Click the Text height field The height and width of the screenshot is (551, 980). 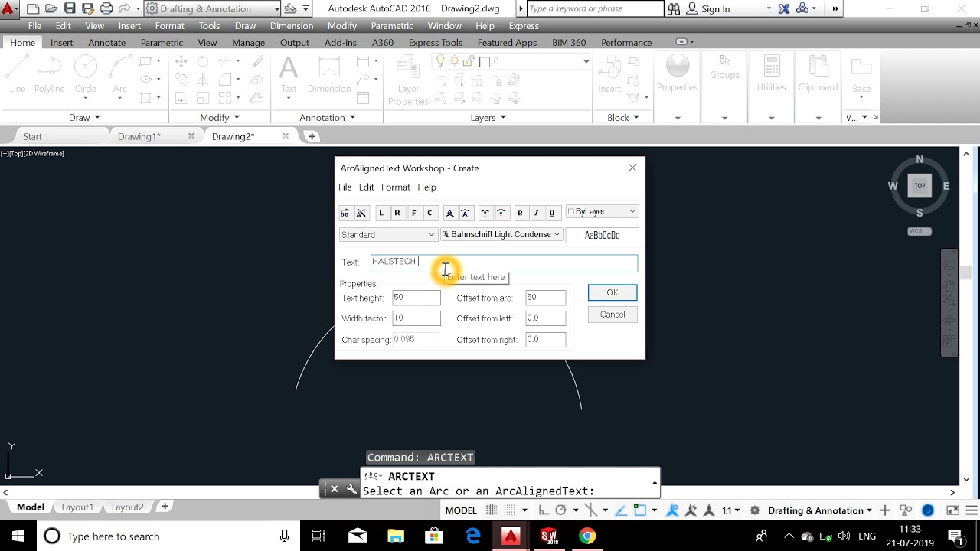tap(416, 298)
